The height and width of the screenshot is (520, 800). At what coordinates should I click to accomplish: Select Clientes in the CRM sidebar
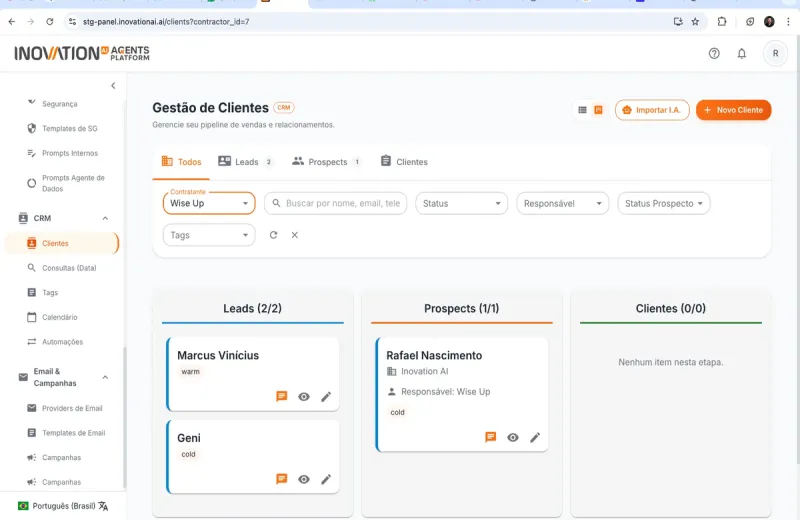pyautogui.click(x=61, y=243)
